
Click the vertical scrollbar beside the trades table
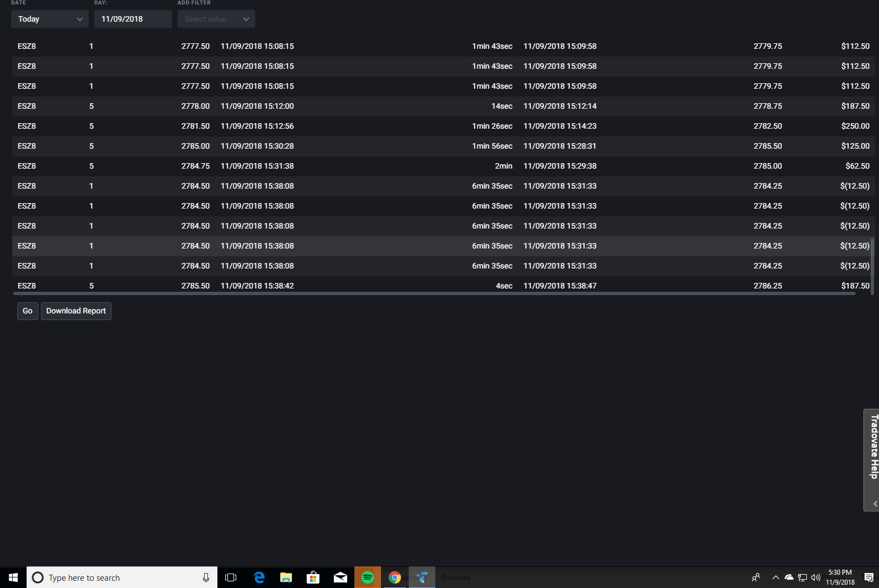(872, 266)
